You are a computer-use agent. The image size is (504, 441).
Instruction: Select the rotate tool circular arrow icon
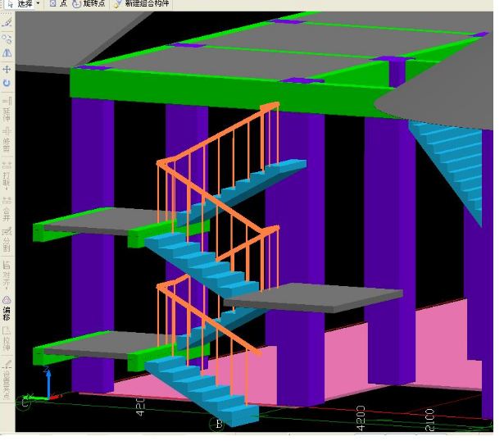tap(7, 83)
